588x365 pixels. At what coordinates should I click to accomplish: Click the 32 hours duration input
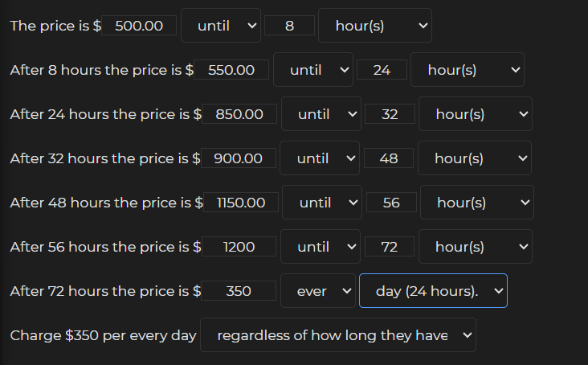(390, 114)
